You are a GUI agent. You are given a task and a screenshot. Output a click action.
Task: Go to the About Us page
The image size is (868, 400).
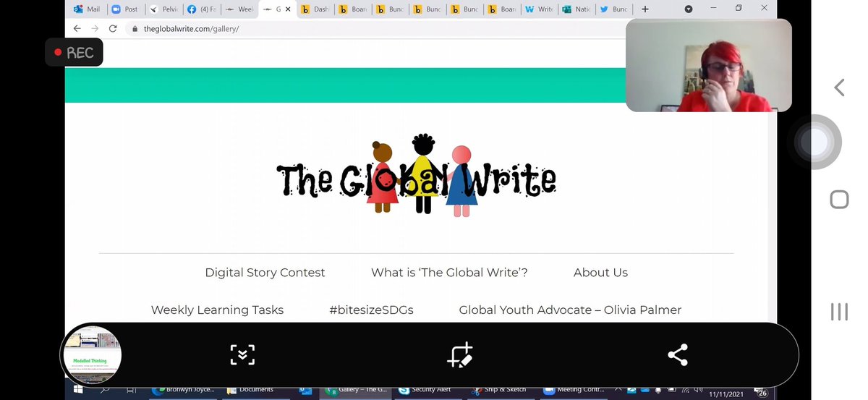pyautogui.click(x=600, y=273)
